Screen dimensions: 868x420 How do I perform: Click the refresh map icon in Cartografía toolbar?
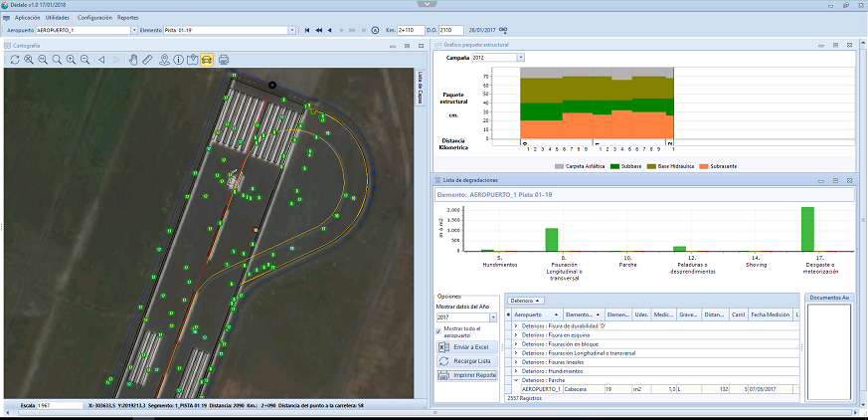(x=16, y=60)
